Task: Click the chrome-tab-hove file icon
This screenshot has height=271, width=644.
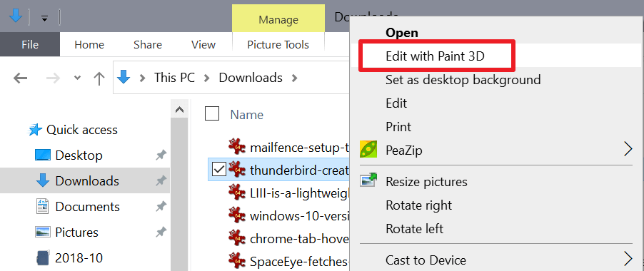Action: (237, 237)
